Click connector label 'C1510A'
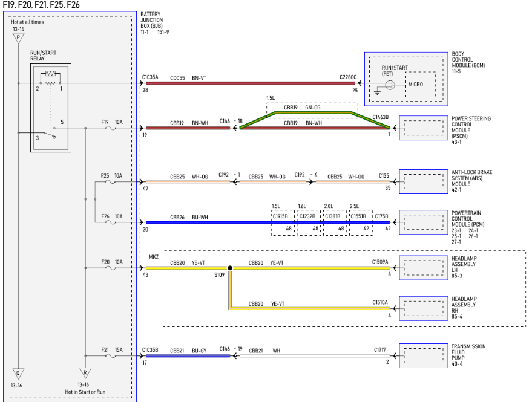 pos(380,302)
